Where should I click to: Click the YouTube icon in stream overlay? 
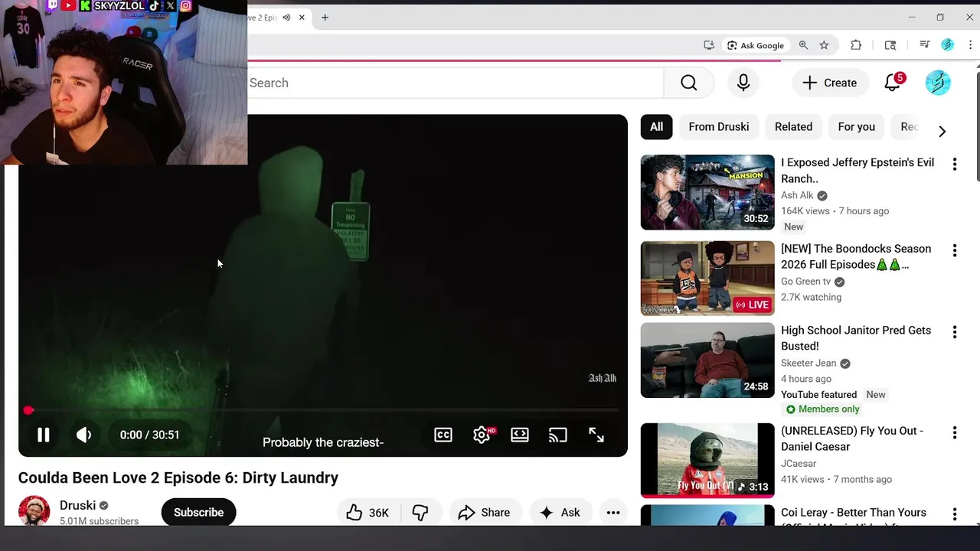click(68, 5)
